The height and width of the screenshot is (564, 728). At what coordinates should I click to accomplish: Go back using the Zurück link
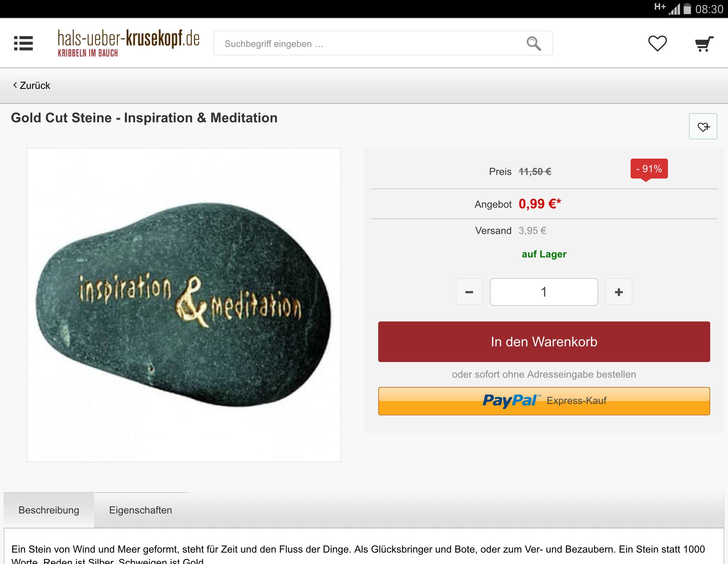32,85
